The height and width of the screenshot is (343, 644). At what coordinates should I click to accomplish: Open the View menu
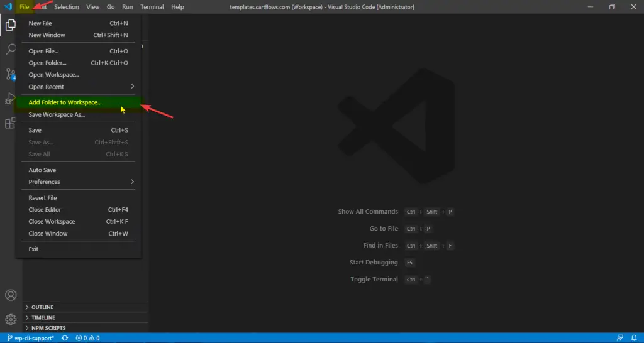coord(93,6)
